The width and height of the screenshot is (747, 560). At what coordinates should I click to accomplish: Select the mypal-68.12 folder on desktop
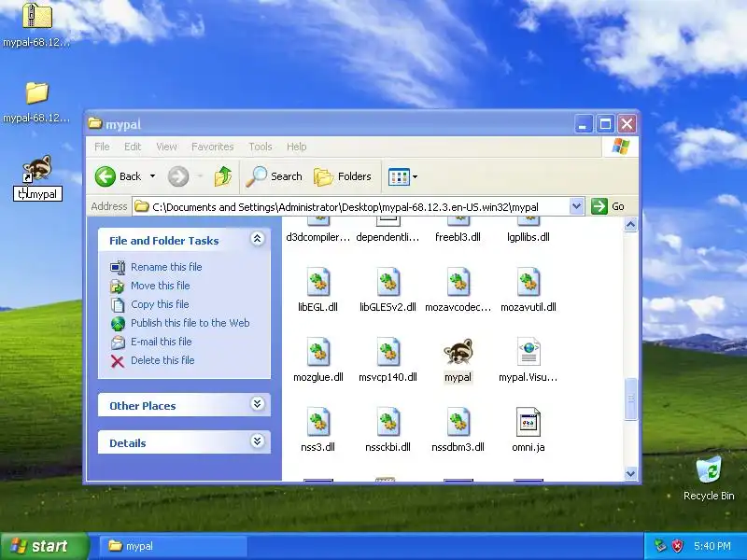[36, 92]
